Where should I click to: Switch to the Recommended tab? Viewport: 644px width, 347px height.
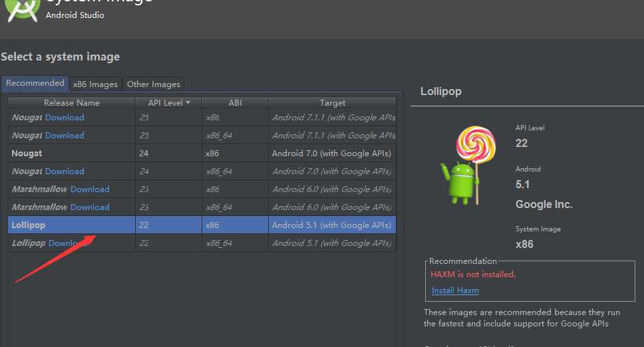[35, 83]
